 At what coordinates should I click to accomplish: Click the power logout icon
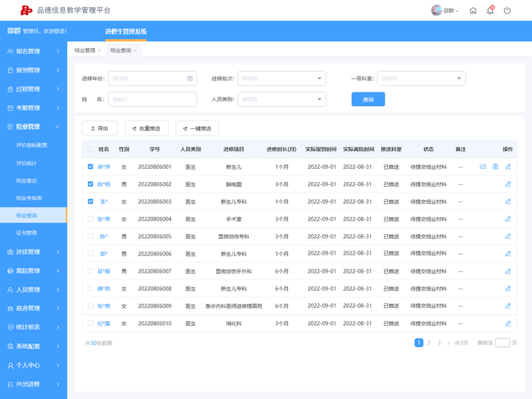click(x=507, y=11)
